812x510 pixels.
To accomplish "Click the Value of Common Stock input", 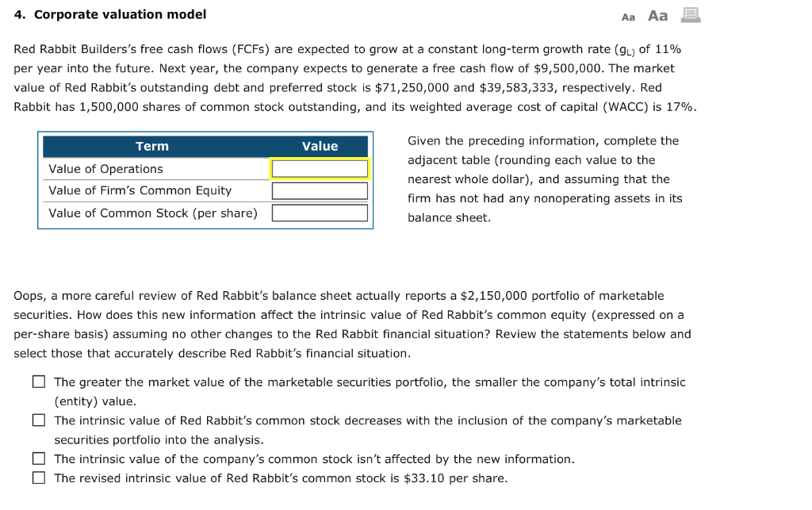I will click(x=320, y=213).
